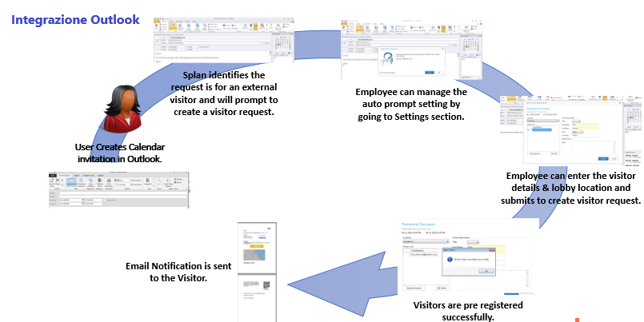Screen dimensions: 644x322
Task: Click QR code in visitor email notification
Action: (x=266, y=286)
